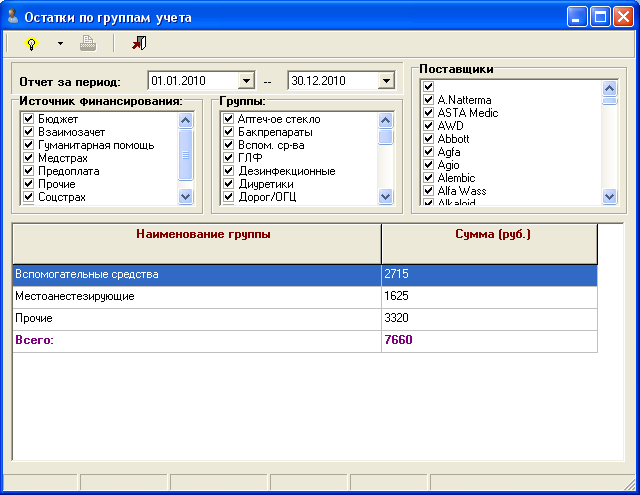Viewport: 640px width, 495px height.
Task: Click the down arrow of the Группы scrollbar
Action: coord(386,197)
